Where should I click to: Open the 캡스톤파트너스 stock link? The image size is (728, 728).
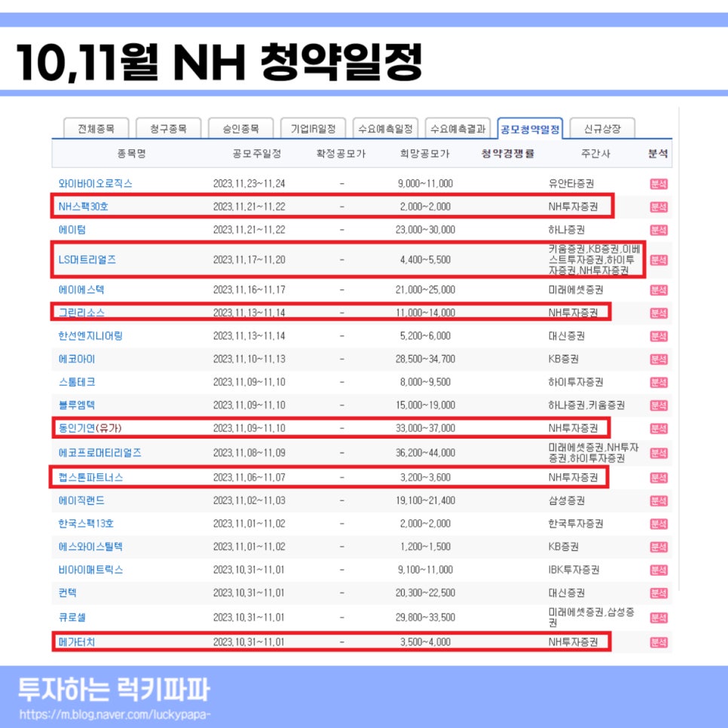point(90,477)
